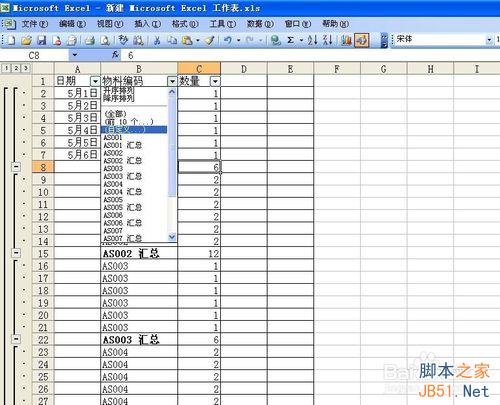
Task: Open the paste options dropdown arrow
Action: coord(198,41)
